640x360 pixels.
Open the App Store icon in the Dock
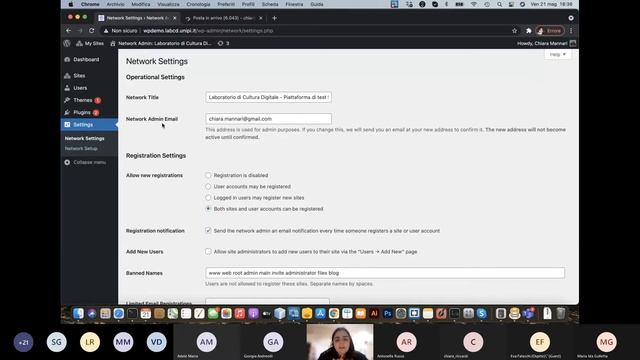[320, 313]
